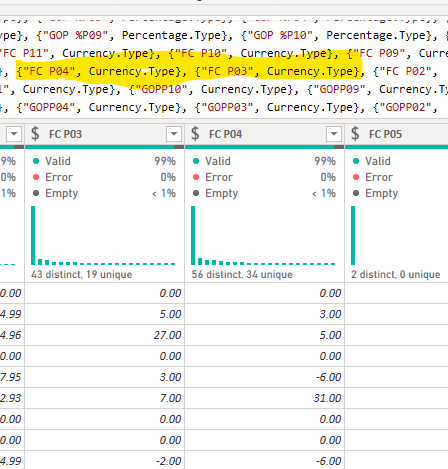Image resolution: width=448 pixels, height=469 pixels.
Task: Click '43 distinct, 19 unique' text
Action: pyautogui.click(x=82, y=274)
